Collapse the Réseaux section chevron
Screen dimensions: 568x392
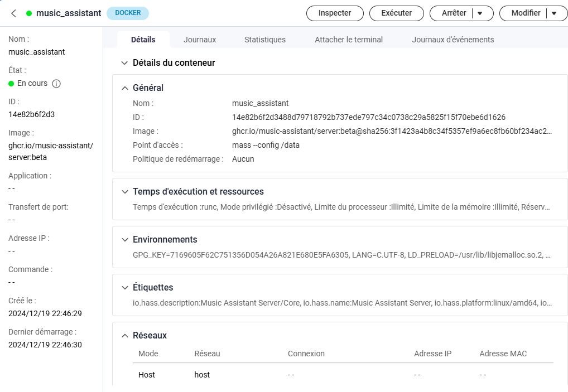click(124, 336)
